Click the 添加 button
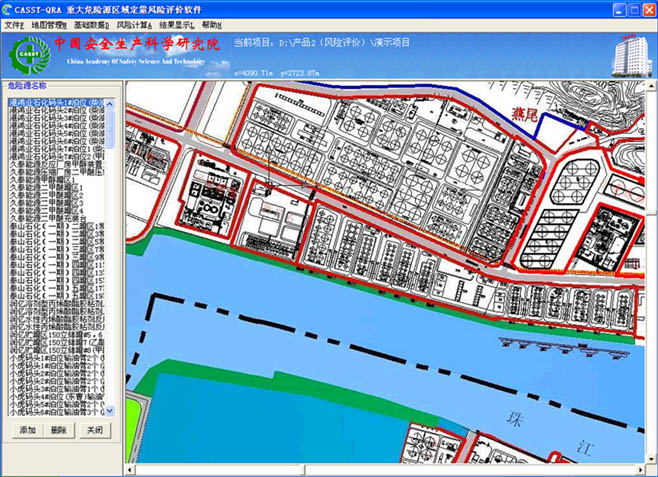The image size is (658, 477). (28, 430)
